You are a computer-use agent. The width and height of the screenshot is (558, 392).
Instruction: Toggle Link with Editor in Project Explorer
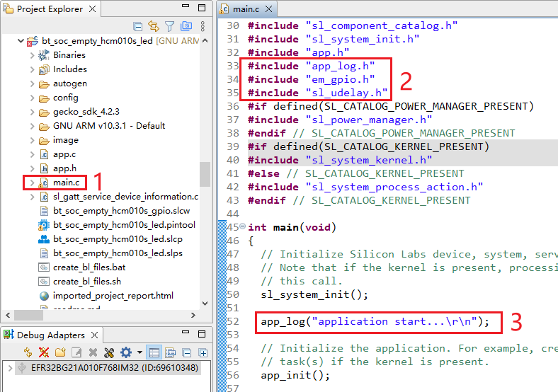point(153,26)
